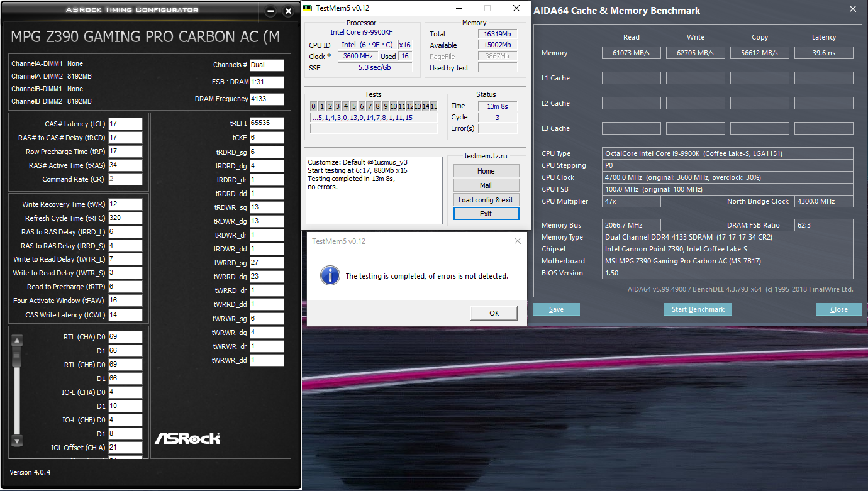This screenshot has width=868, height=491.
Task: Click OK in the testing completed dialog
Action: [494, 313]
